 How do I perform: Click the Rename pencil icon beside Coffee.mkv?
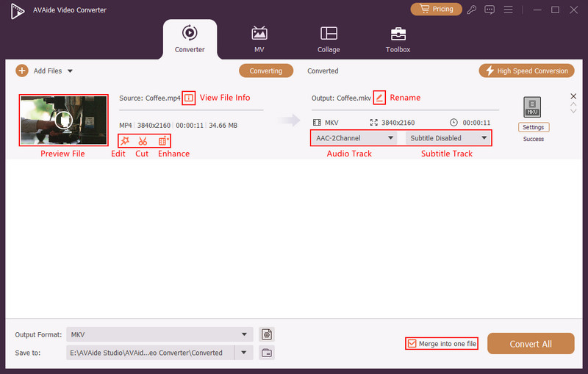click(379, 98)
